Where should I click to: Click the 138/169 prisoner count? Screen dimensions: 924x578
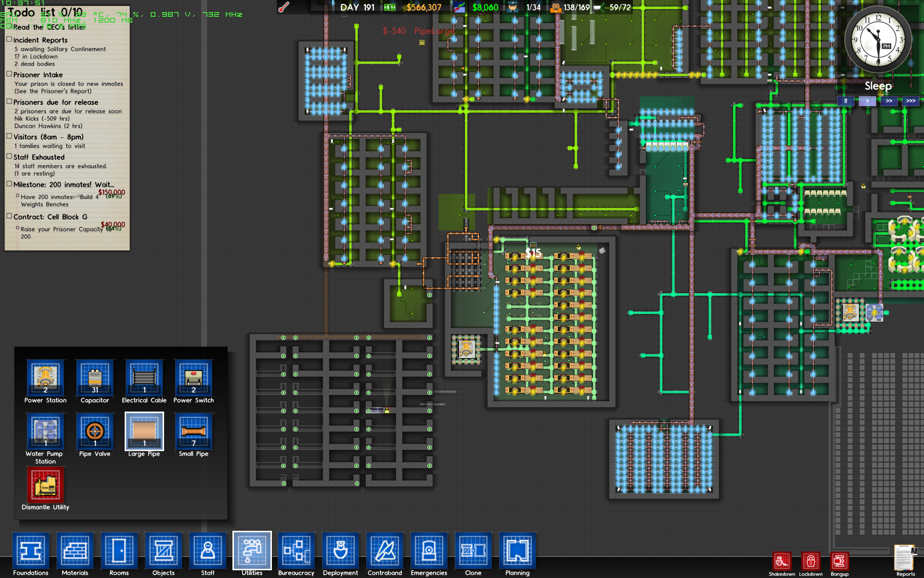click(x=577, y=7)
